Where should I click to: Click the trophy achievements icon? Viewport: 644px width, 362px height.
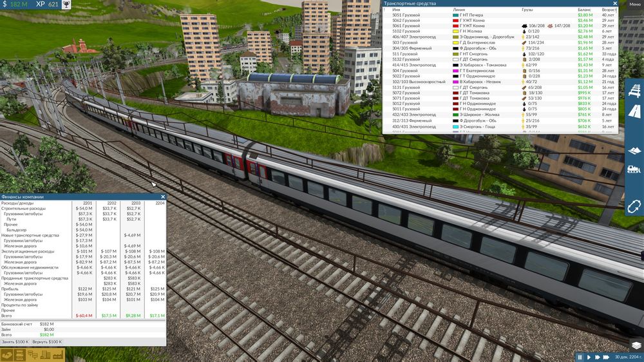point(66,5)
